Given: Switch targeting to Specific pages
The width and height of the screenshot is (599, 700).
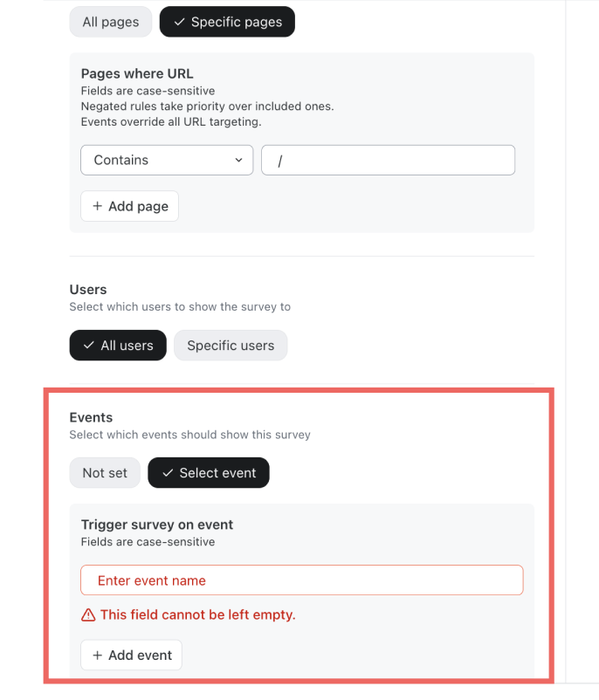Looking at the screenshot, I should coord(227,22).
